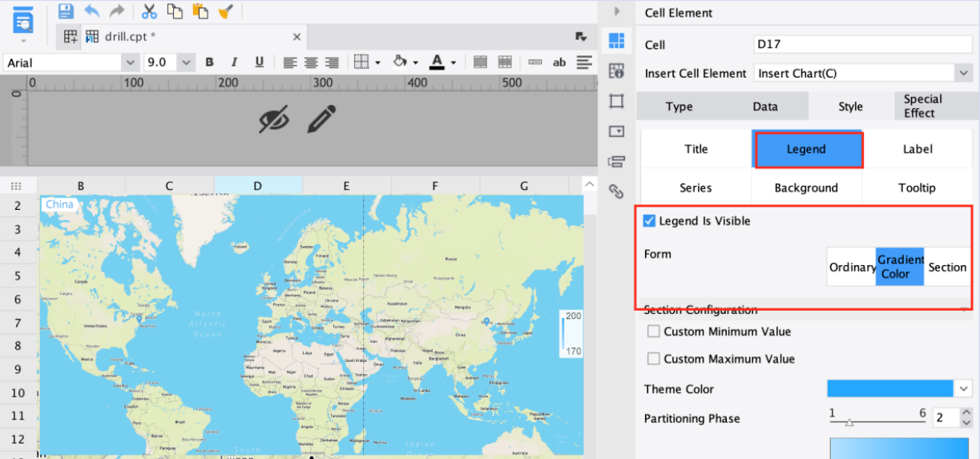Paste from clipboard icon
The height and width of the screenshot is (459, 980).
[x=200, y=11]
